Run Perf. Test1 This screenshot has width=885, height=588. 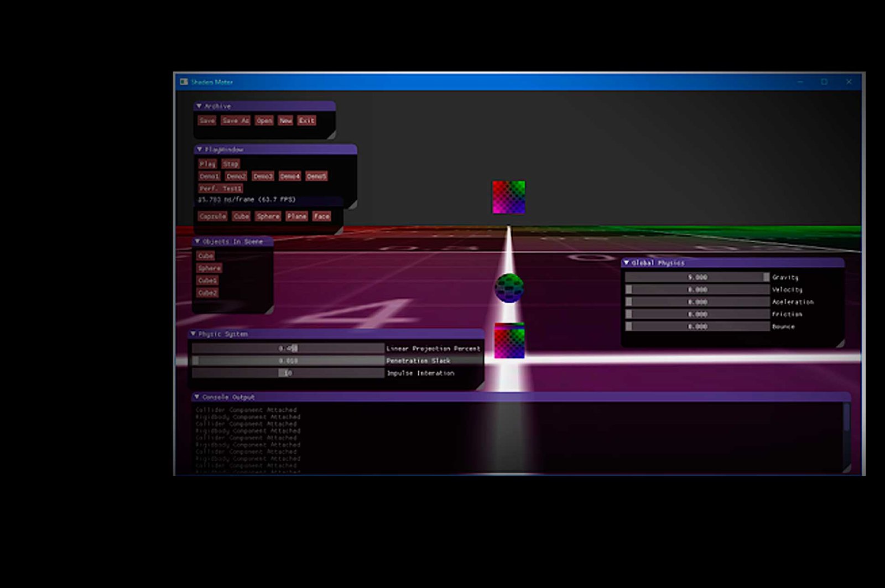coord(220,189)
